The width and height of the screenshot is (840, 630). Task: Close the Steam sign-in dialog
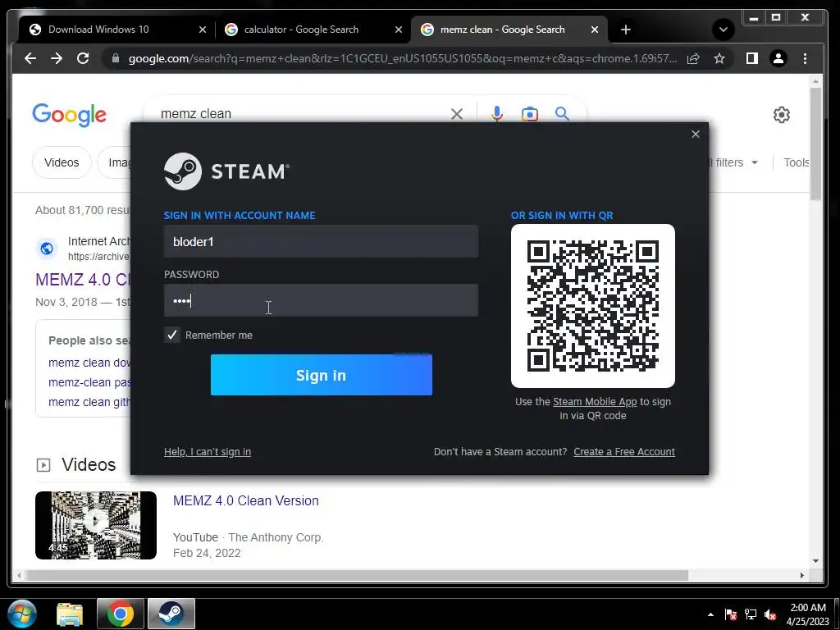[x=696, y=134]
